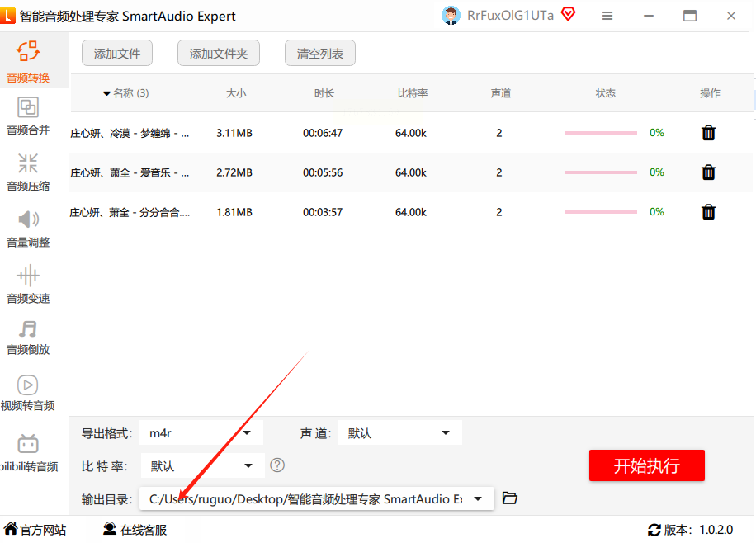Open 官方网站 official website link
756x543 pixels.
tap(35, 530)
